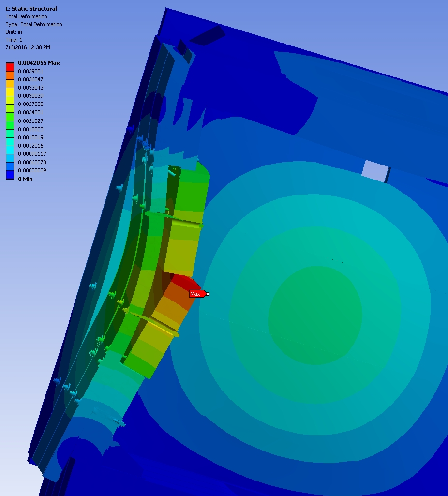
Task: Click the 0.0042055 Max legend value
Action: [x=38, y=63]
